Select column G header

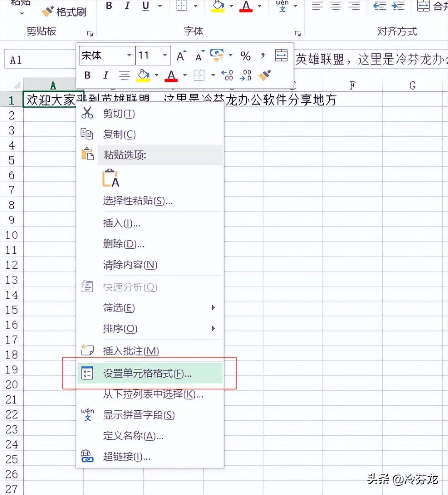tap(412, 85)
